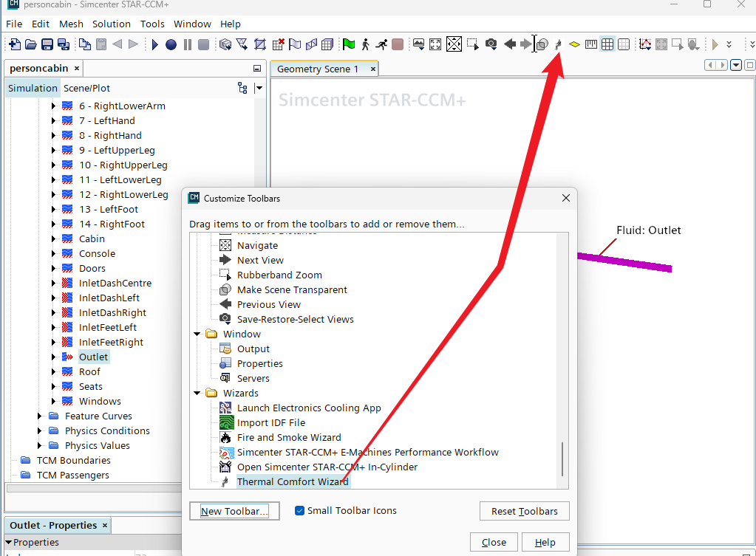Select Fire and Smoke Wizard entry
The height and width of the screenshot is (556, 756).
pyautogui.click(x=289, y=437)
